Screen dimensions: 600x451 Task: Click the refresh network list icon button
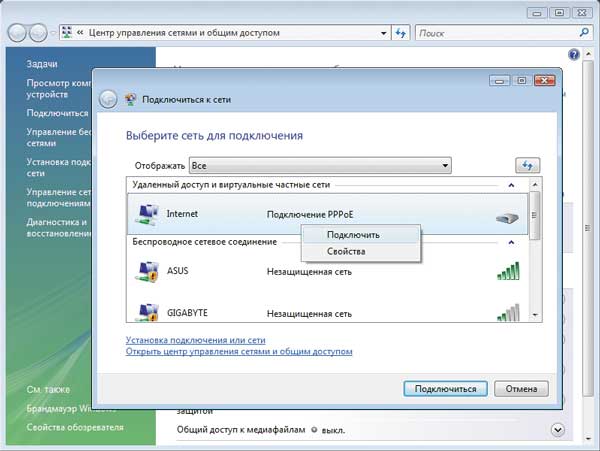(x=528, y=165)
